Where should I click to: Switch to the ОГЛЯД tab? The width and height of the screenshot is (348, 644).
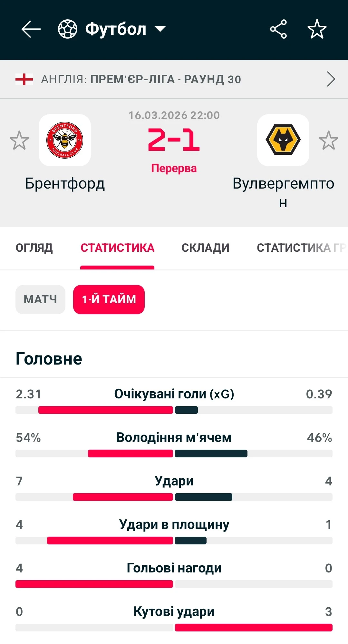point(34,248)
